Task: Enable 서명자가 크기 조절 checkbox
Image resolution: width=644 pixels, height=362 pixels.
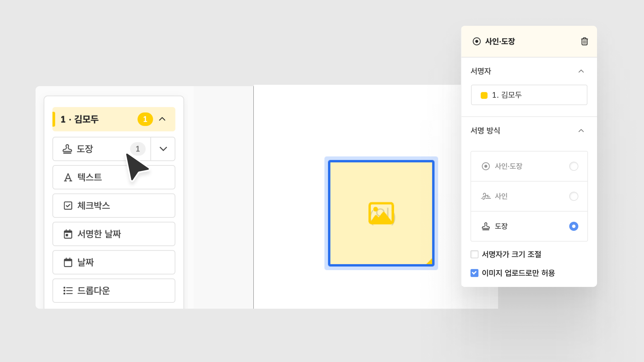Action: tap(474, 254)
